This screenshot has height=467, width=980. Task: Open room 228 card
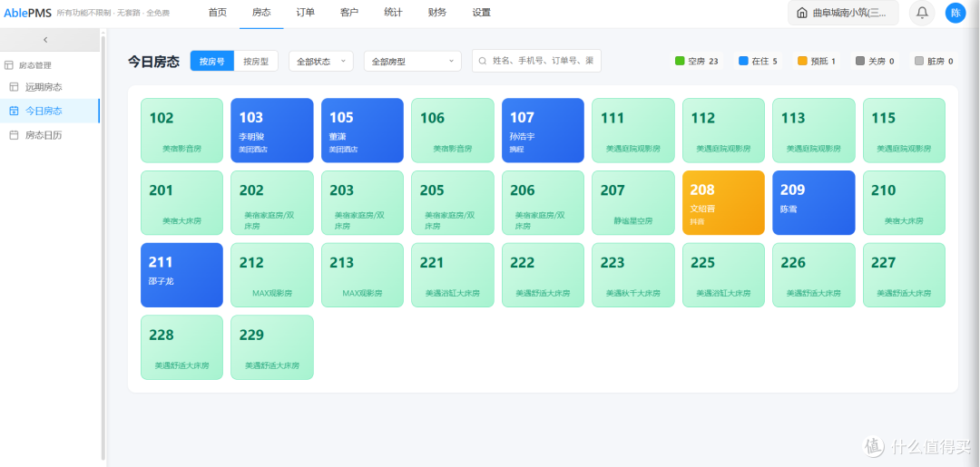tap(181, 347)
